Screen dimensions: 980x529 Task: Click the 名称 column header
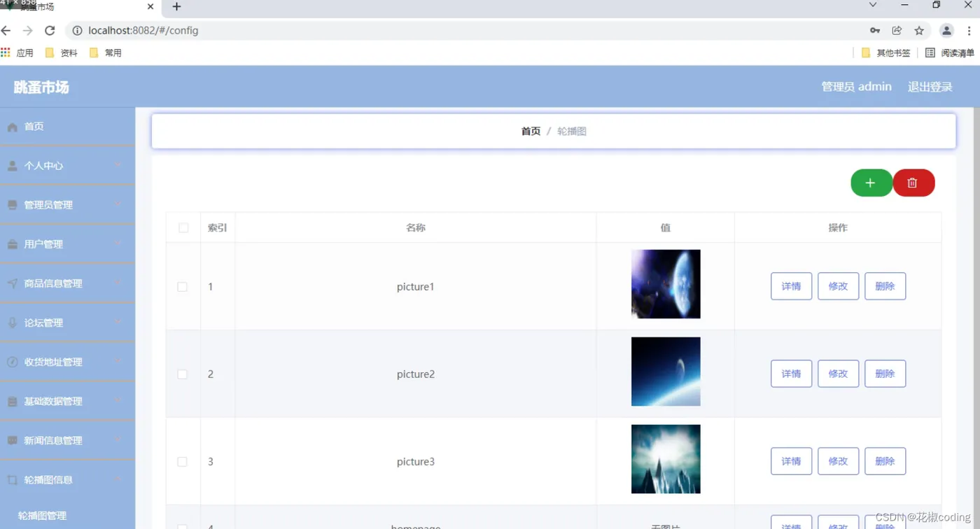pyautogui.click(x=416, y=228)
